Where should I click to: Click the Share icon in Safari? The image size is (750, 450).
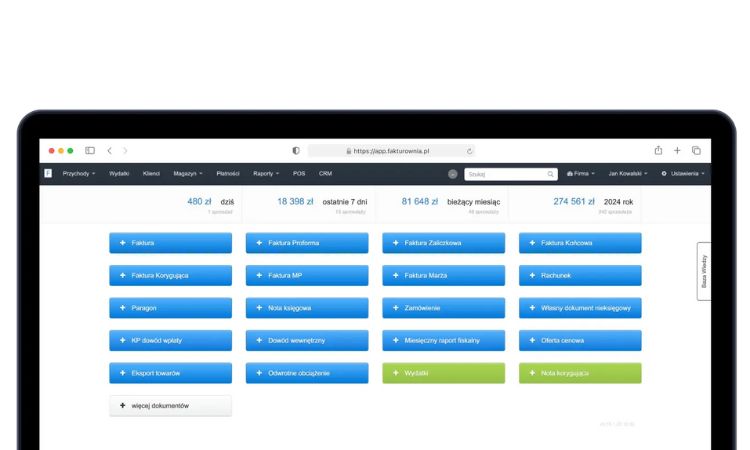[x=659, y=151]
